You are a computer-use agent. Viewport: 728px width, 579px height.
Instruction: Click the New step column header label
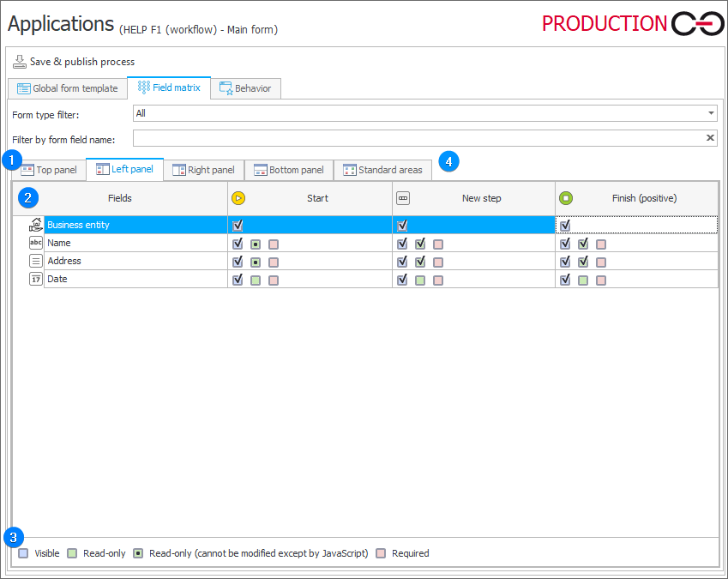tap(481, 198)
